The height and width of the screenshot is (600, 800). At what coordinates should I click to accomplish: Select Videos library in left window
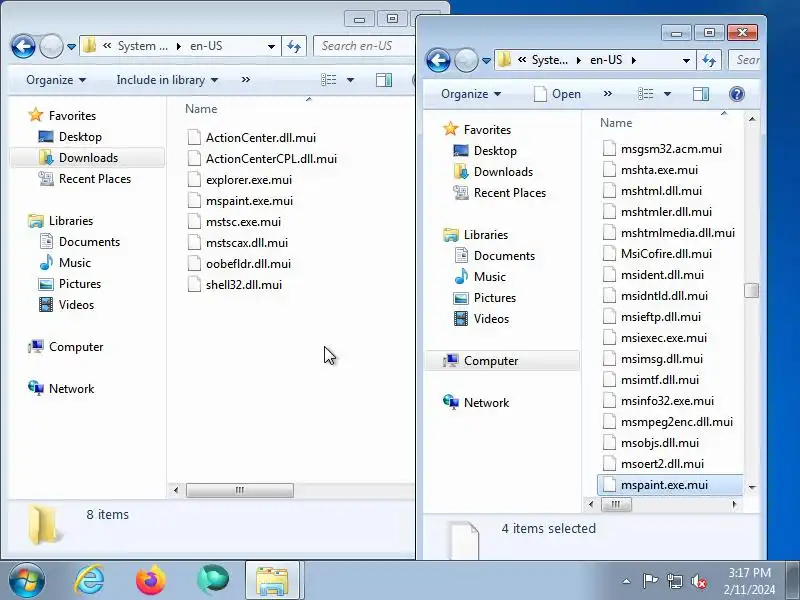[x=76, y=305]
